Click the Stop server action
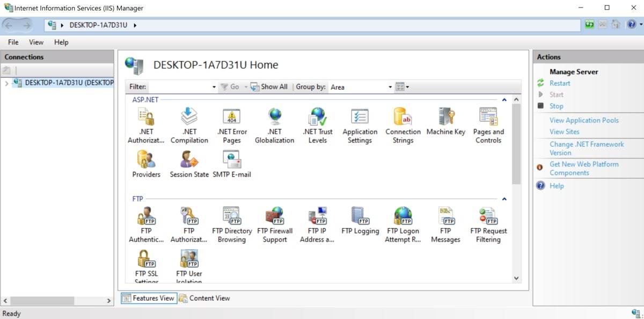 pyautogui.click(x=557, y=106)
